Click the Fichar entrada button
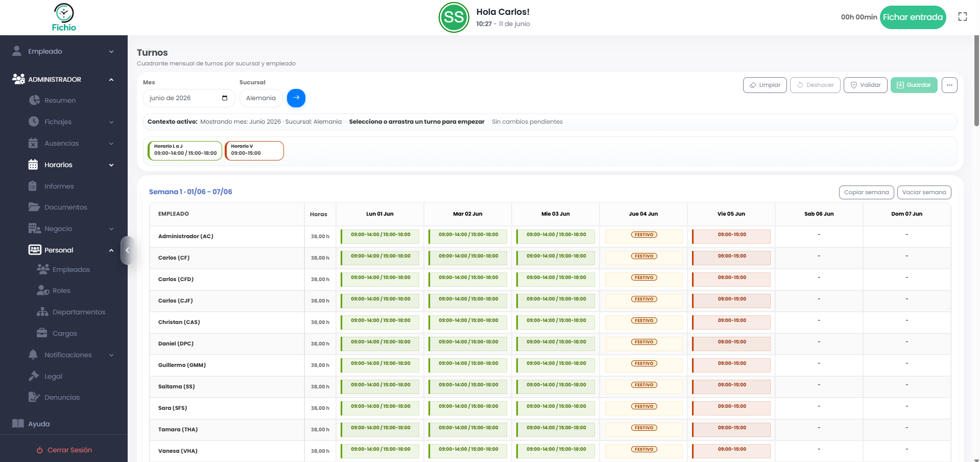Viewport: 980px width, 462px height. (x=913, y=17)
